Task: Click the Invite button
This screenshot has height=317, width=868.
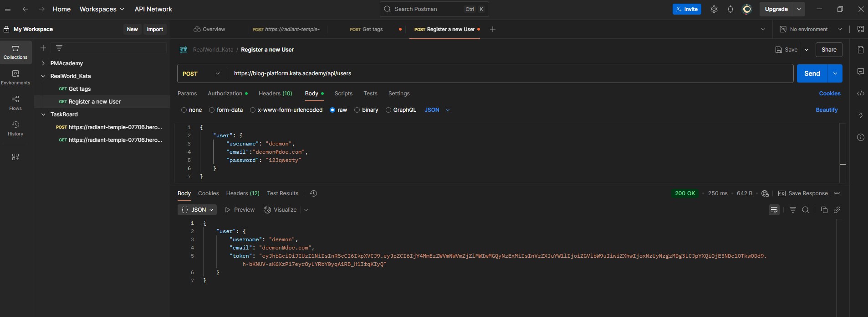Action: (x=687, y=9)
